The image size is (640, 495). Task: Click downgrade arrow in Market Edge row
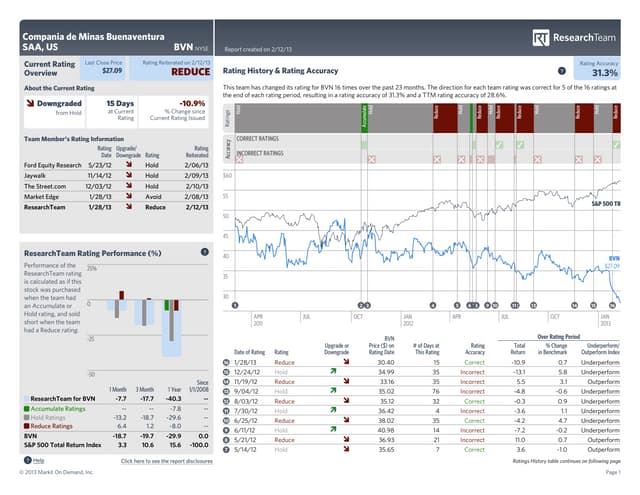click(129, 196)
